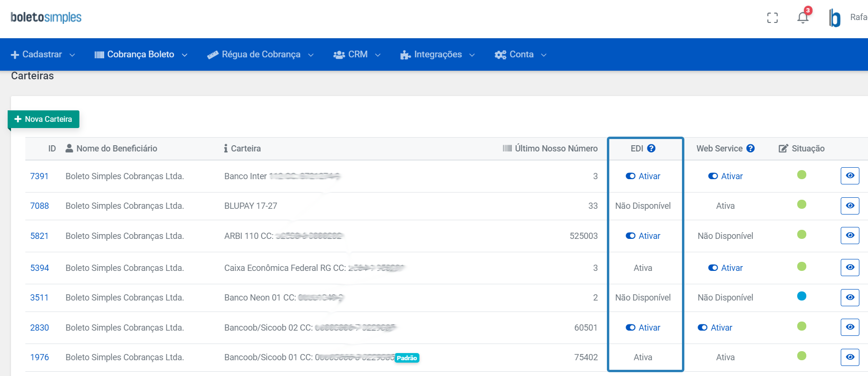Click the EDI help question mark icon
868x376 pixels.
click(651, 149)
